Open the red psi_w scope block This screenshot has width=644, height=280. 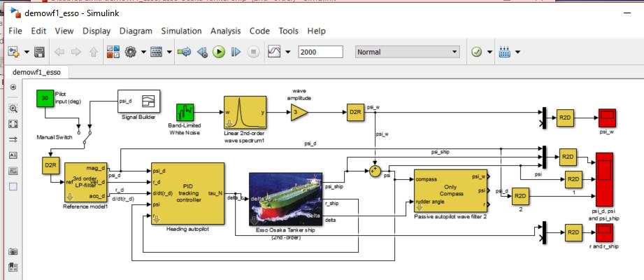(x=607, y=118)
